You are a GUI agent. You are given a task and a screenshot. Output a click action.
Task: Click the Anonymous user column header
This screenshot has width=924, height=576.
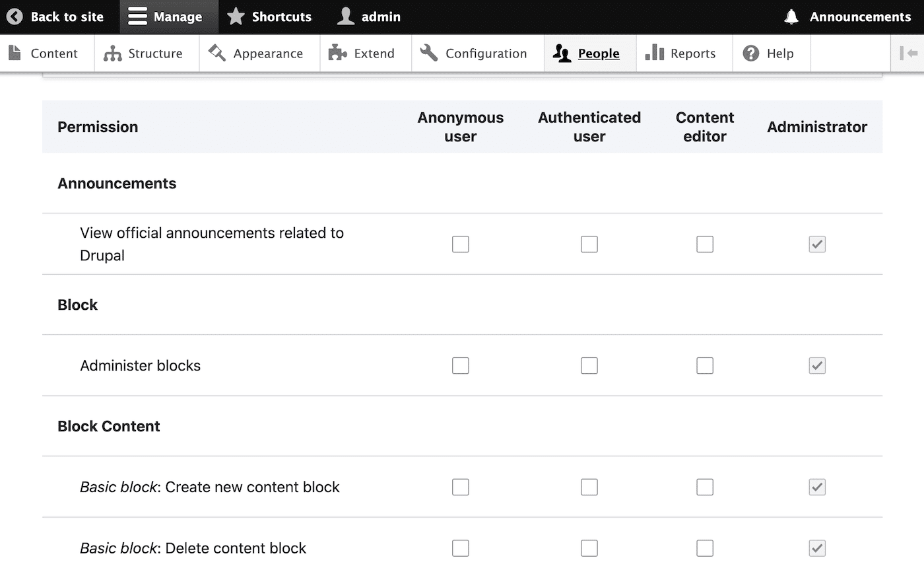click(461, 127)
